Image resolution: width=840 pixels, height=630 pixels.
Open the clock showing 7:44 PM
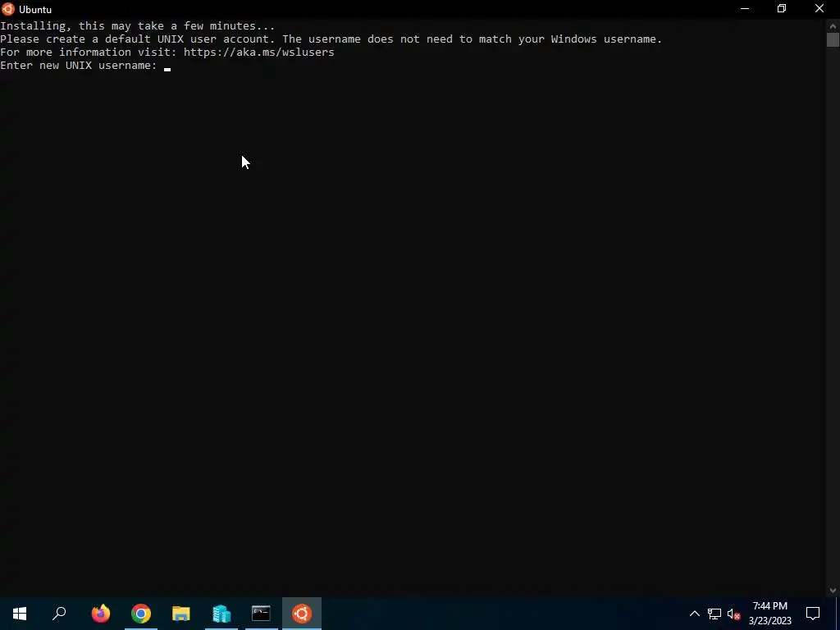tap(769, 614)
